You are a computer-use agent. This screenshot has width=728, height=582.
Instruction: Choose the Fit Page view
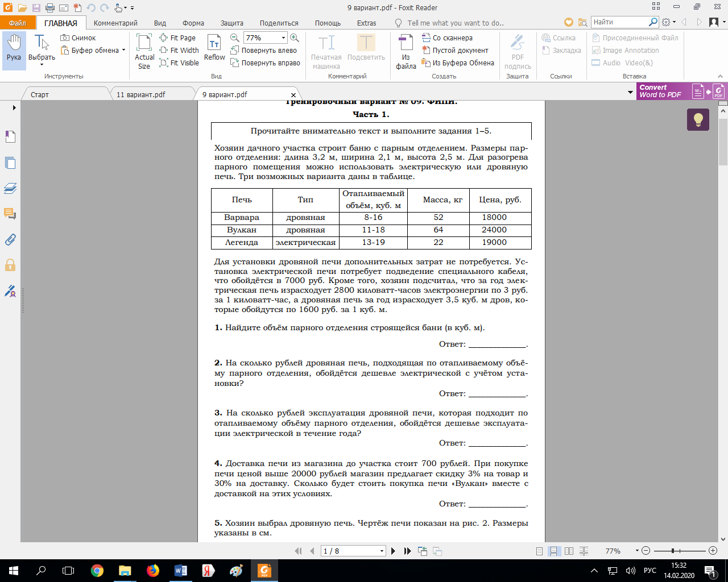[177, 38]
